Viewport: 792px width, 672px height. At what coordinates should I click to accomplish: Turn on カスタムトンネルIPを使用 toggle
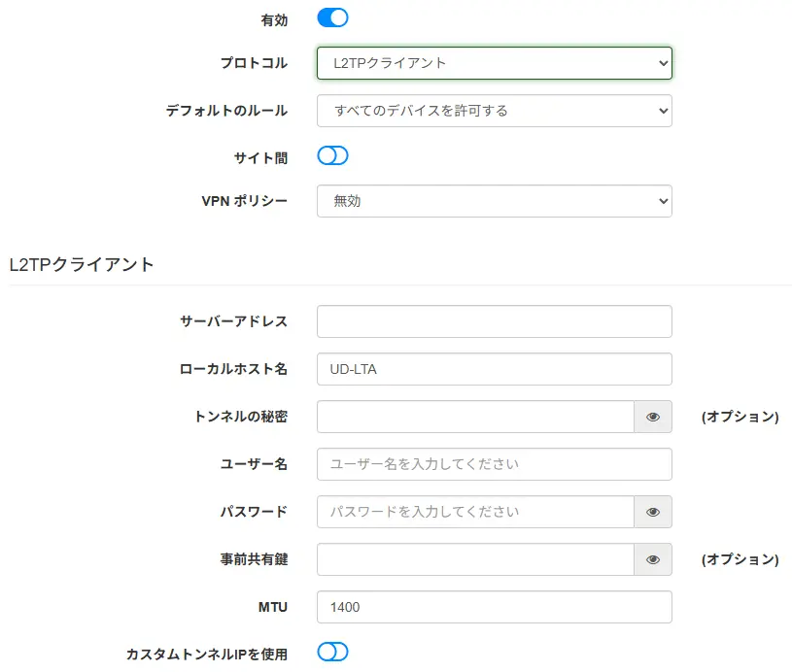coord(332,652)
